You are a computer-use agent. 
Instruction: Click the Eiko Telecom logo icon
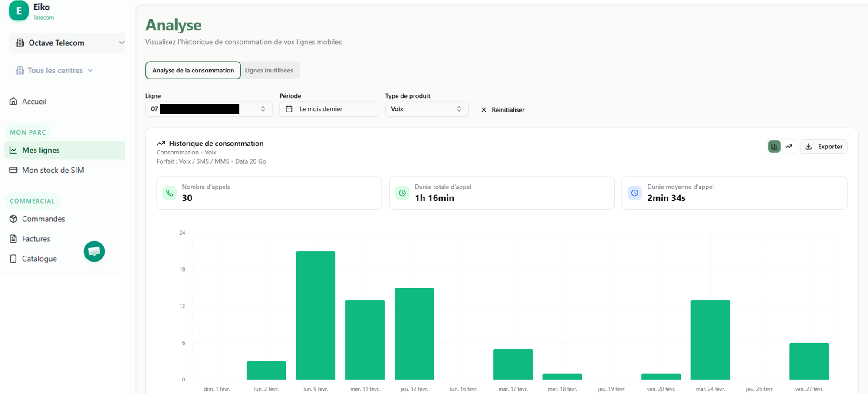click(19, 11)
